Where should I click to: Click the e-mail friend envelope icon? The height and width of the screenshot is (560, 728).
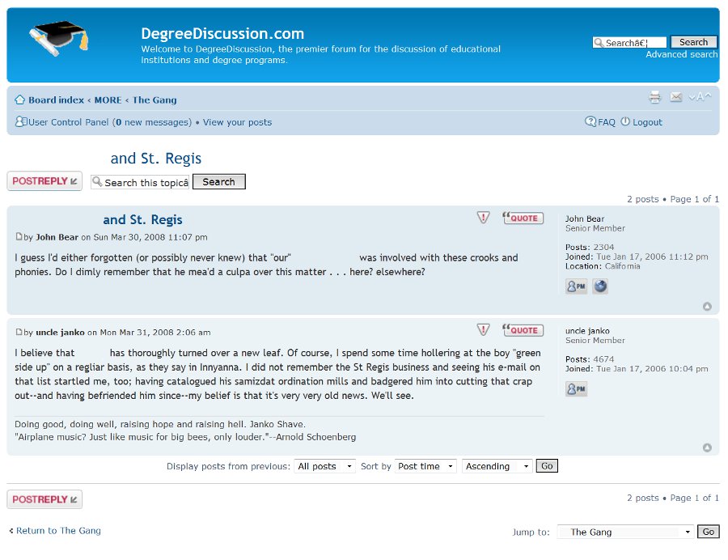676,97
